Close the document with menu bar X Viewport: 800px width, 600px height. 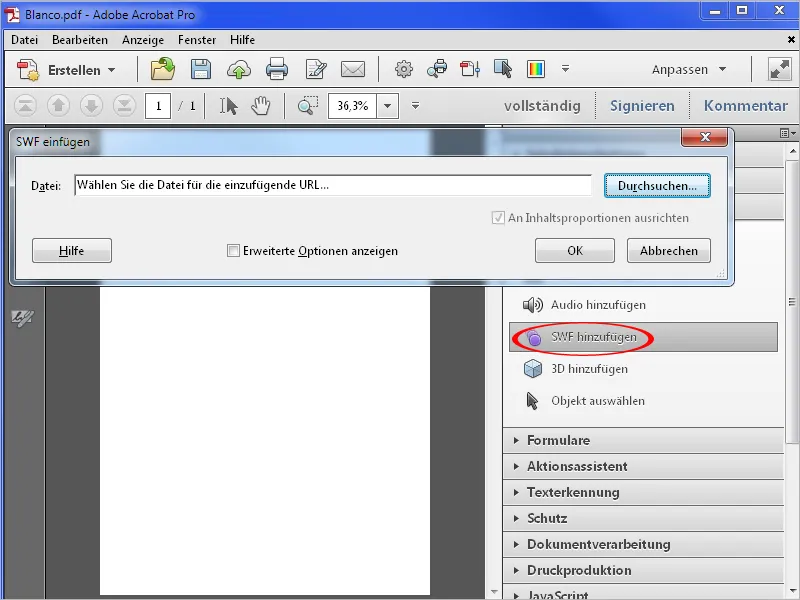point(791,39)
